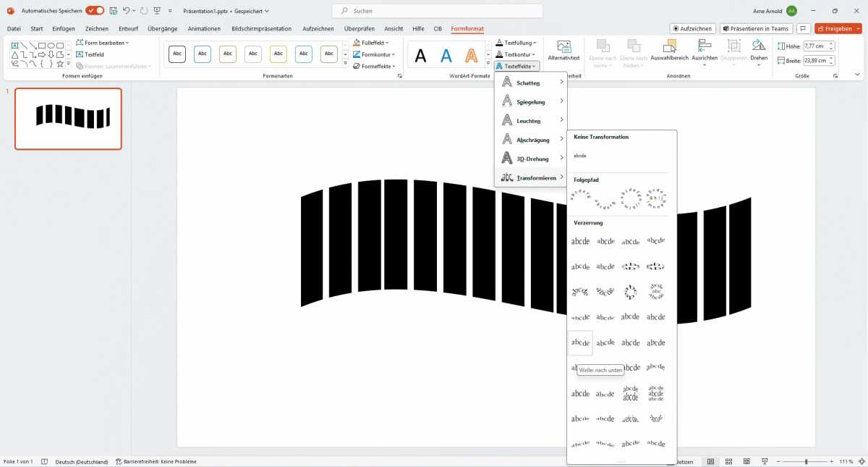868x467 pixels.
Task: Open the Leuchten submenu
Action: pos(531,121)
